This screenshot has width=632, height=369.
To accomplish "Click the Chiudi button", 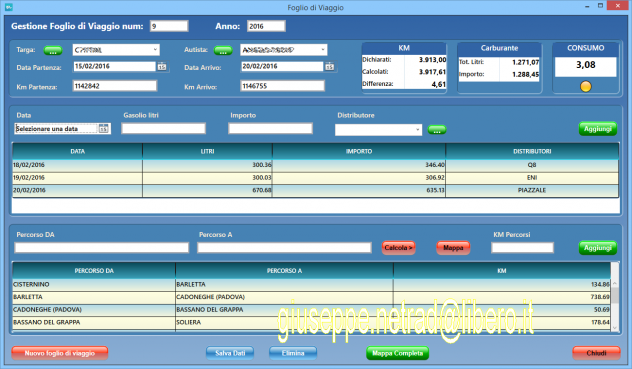I will click(x=596, y=353).
